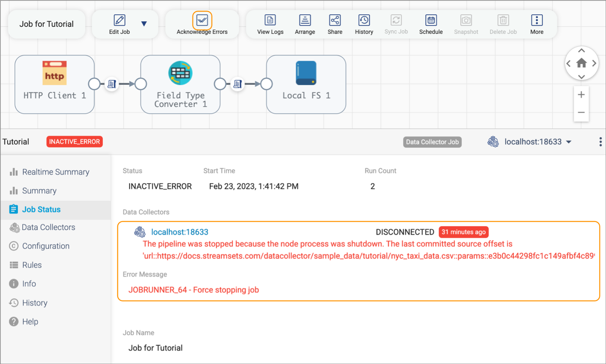
Task: Select the Field Type Converter 1 stage
Action: pyautogui.click(x=180, y=84)
